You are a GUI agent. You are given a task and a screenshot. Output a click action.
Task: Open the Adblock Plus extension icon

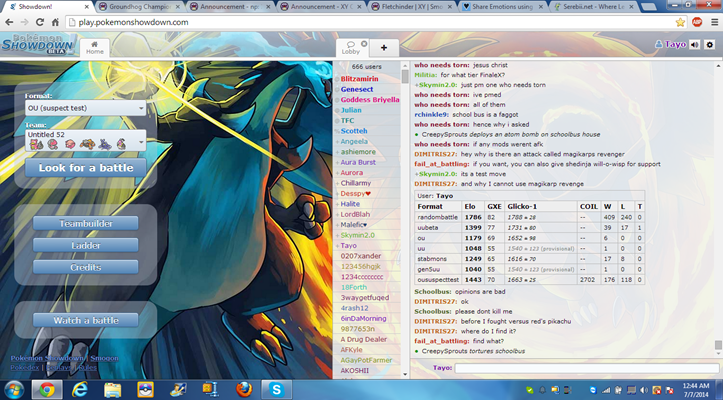tap(697, 22)
